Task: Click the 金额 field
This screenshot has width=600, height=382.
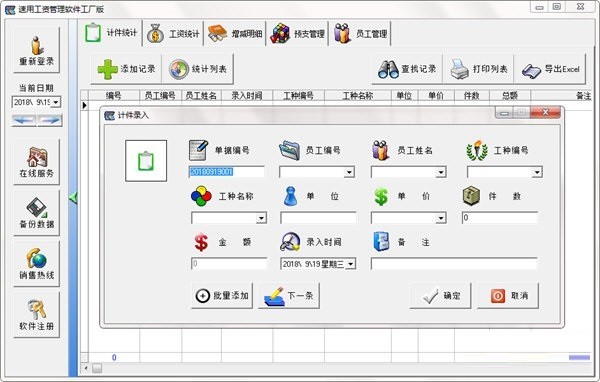Action: tap(229, 264)
